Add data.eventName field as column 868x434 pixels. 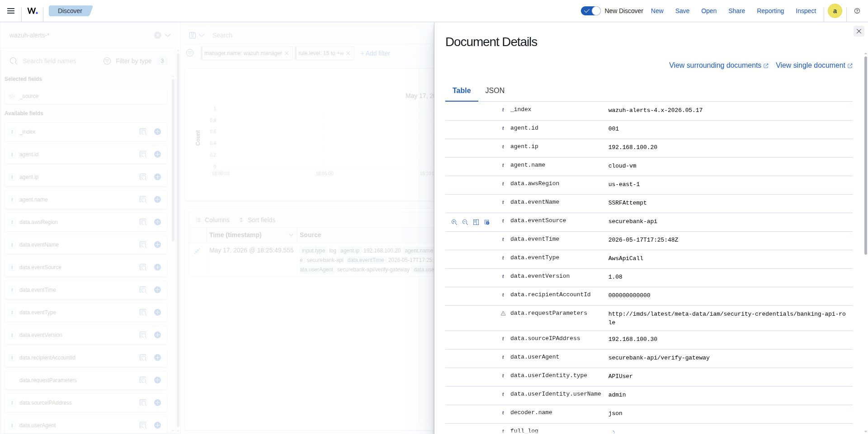click(x=157, y=245)
